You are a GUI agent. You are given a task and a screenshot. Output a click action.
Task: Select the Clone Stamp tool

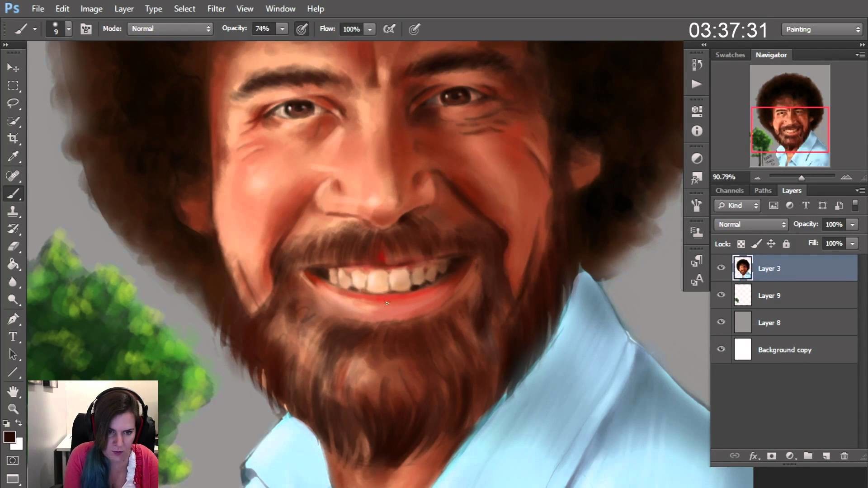13,211
